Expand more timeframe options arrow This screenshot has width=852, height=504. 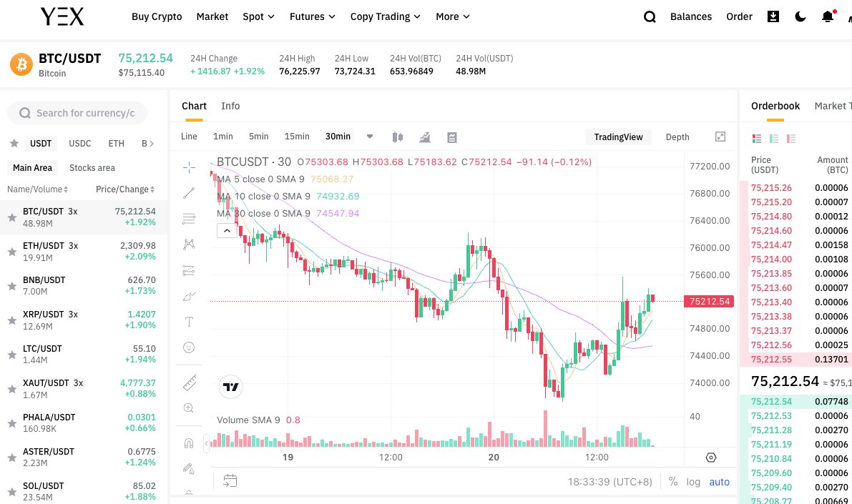370,137
